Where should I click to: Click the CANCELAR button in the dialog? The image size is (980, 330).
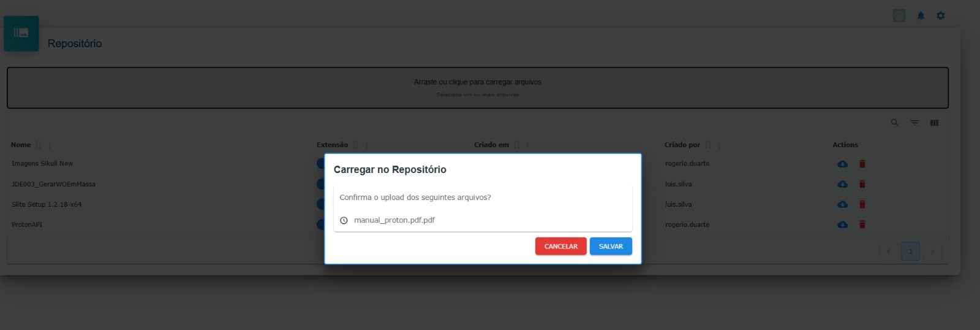point(560,246)
